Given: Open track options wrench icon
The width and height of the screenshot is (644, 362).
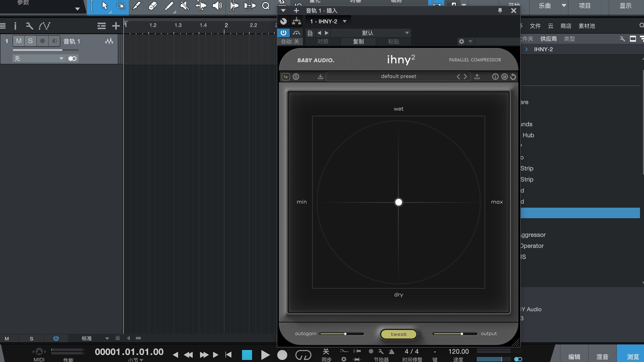Looking at the screenshot, I should pyautogui.click(x=29, y=26).
